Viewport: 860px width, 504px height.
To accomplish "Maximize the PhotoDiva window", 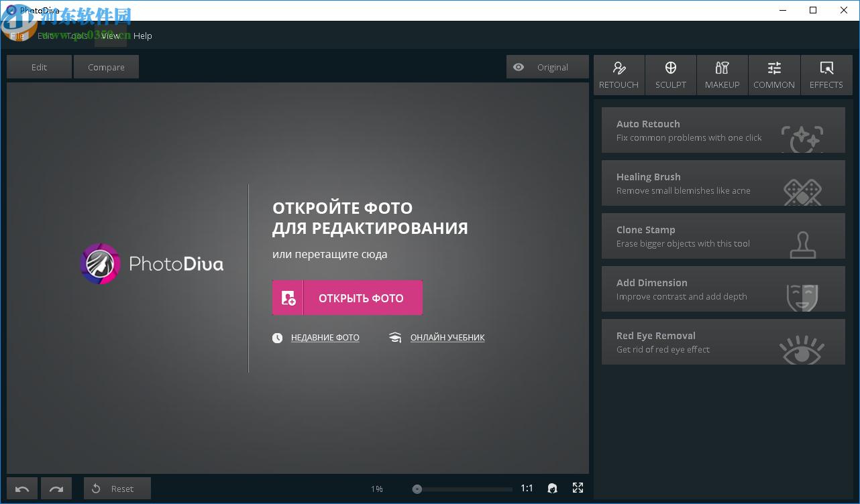I will point(813,10).
